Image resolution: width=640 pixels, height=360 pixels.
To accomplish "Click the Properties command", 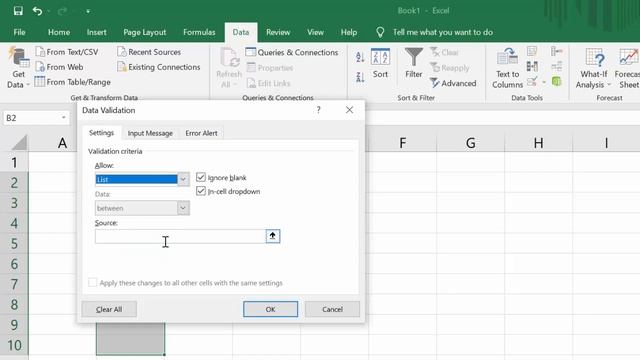I will click(270, 68).
